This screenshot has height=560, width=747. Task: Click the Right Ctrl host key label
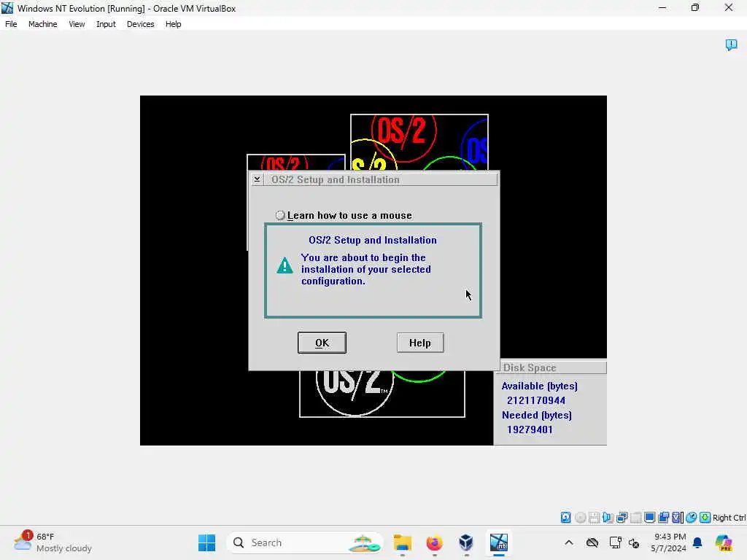coord(729,518)
